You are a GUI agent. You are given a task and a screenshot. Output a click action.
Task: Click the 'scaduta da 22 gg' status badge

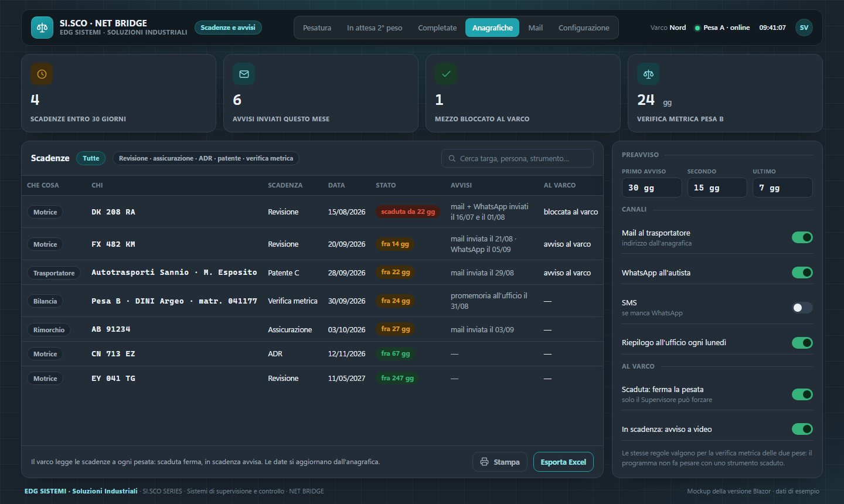(408, 212)
